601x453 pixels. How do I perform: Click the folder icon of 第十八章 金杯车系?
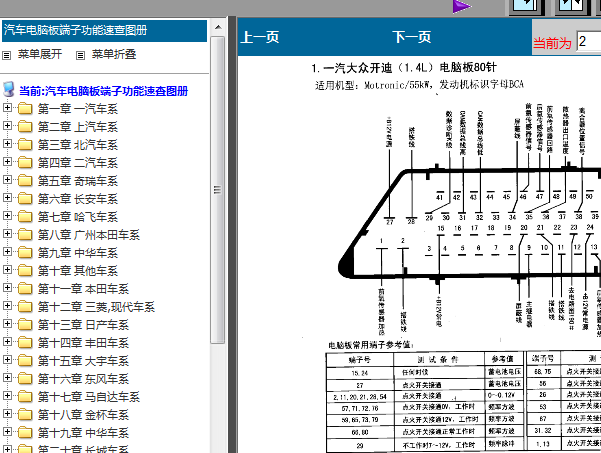click(25, 415)
